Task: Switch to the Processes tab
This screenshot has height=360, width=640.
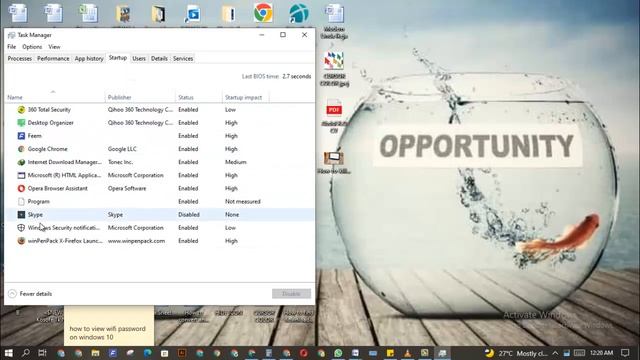Action: [x=20, y=58]
